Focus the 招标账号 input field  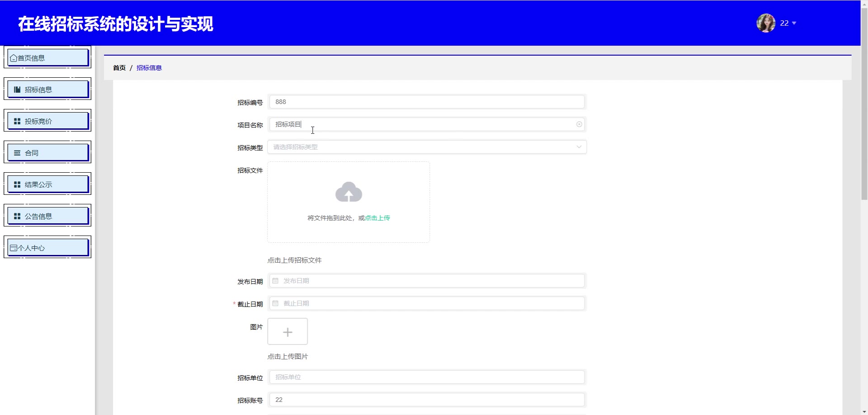click(x=427, y=400)
